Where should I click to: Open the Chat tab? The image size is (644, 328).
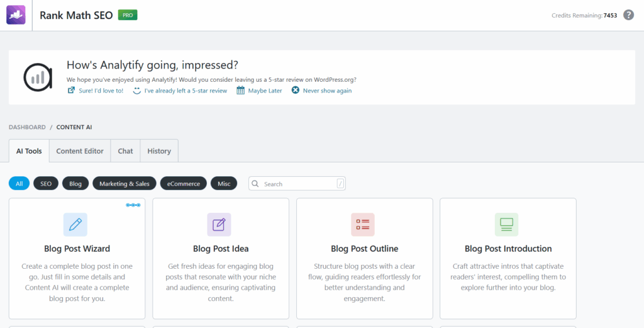(125, 151)
